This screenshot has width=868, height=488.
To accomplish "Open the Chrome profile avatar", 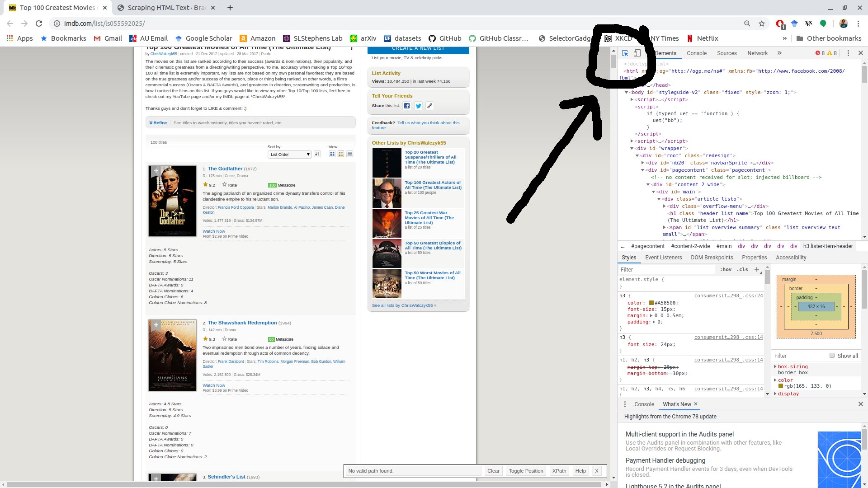I will pos(844,23).
